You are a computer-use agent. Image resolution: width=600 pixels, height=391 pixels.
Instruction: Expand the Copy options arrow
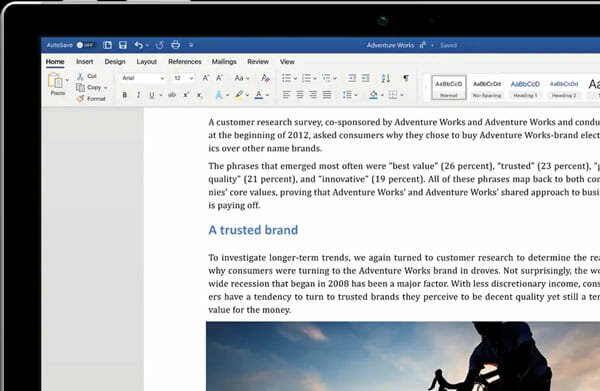pyautogui.click(x=106, y=88)
